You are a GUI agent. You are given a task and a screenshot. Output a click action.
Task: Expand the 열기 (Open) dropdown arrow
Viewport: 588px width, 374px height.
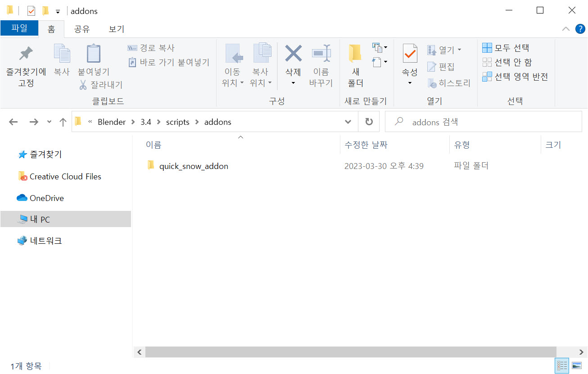tap(459, 50)
